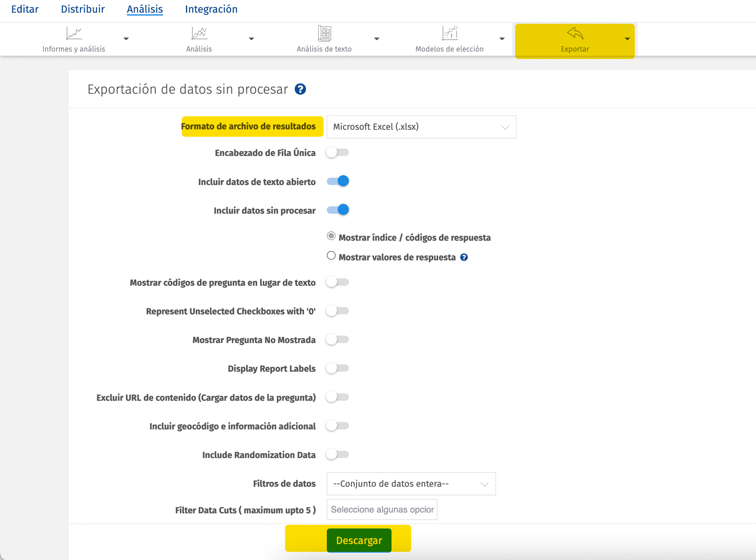Disable Incluir datos de texto abierto
756x560 pixels.
(x=337, y=181)
